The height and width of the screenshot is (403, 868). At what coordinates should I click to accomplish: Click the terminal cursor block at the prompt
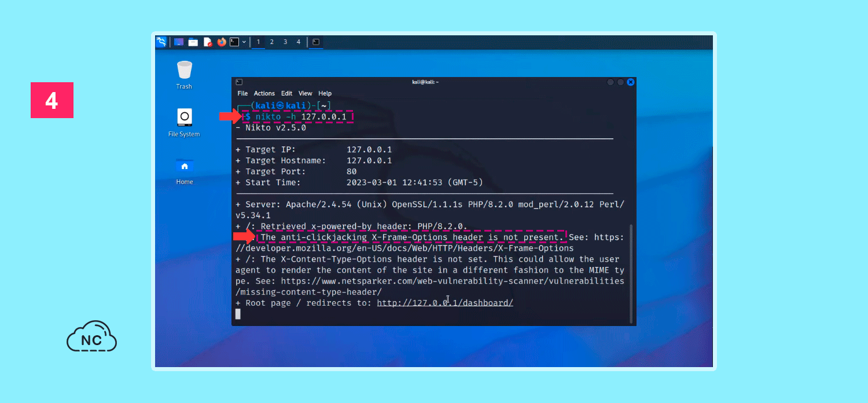point(238,314)
